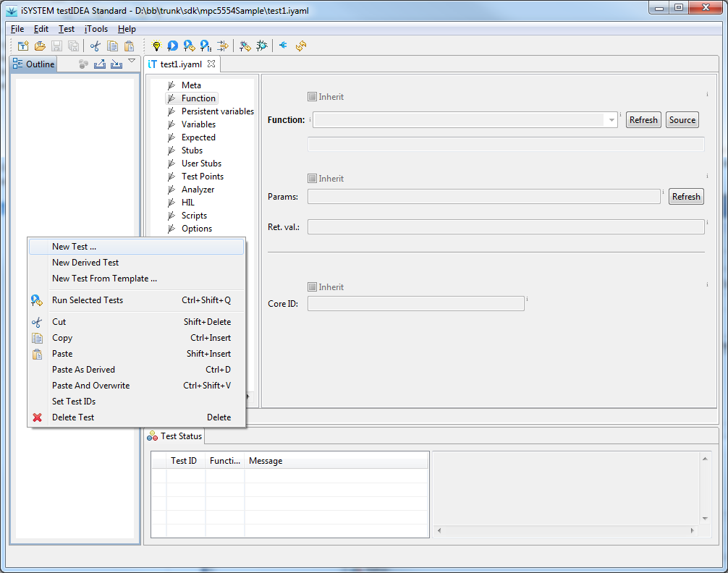The height and width of the screenshot is (573, 728).
Task: Open the Help menu
Action: point(127,29)
